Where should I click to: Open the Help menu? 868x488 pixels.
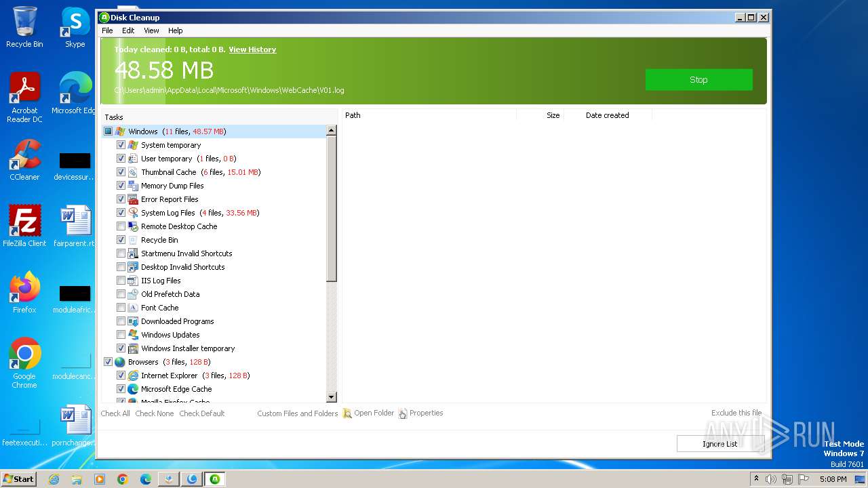[x=176, y=30]
